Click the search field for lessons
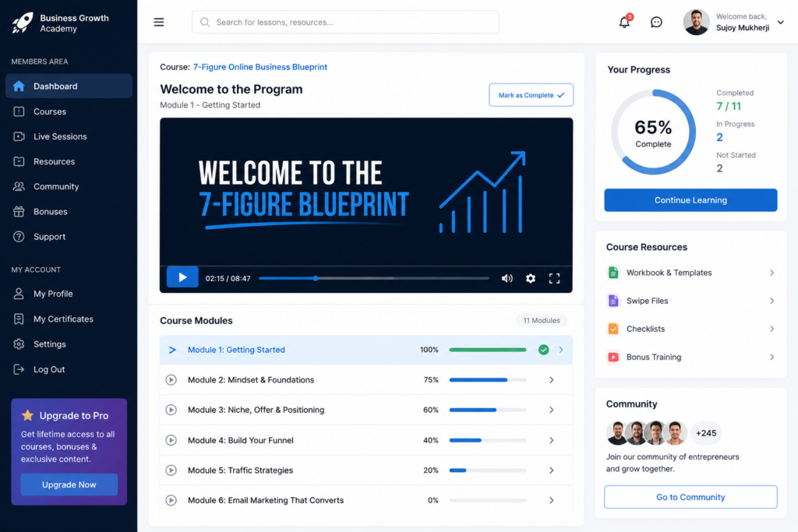 pyautogui.click(x=345, y=23)
